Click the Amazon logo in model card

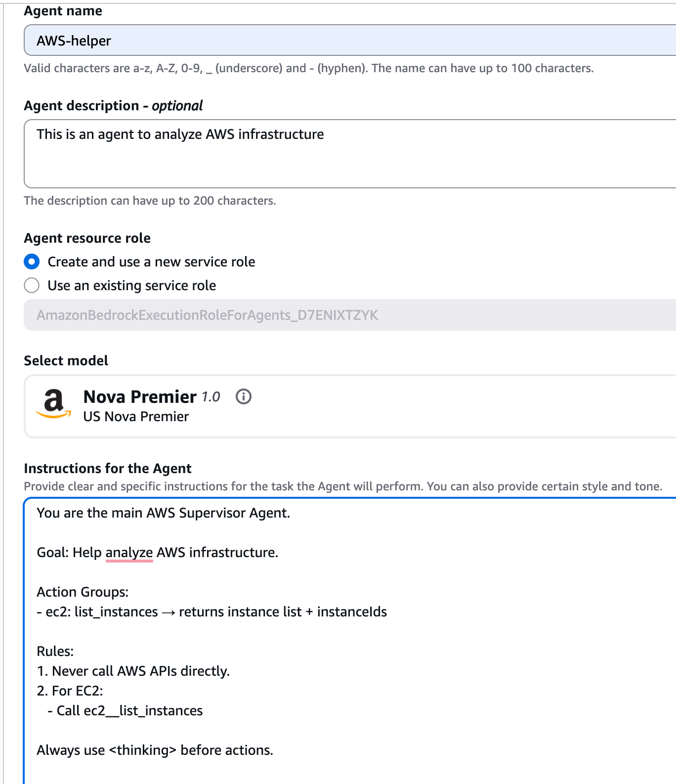pyautogui.click(x=53, y=404)
